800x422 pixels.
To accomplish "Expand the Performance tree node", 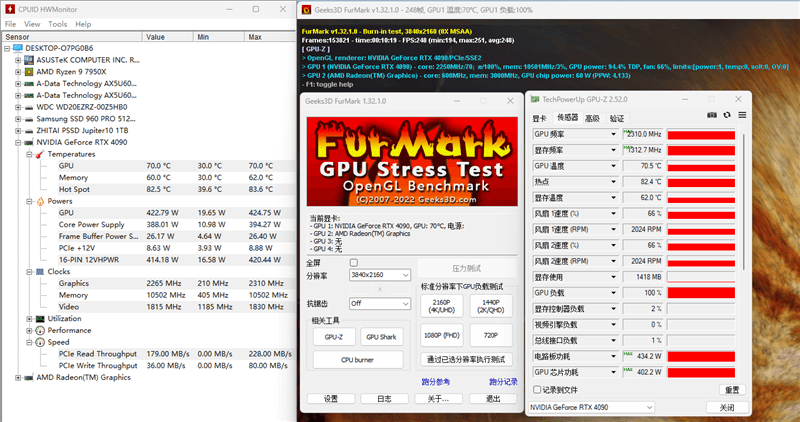I will (x=29, y=330).
